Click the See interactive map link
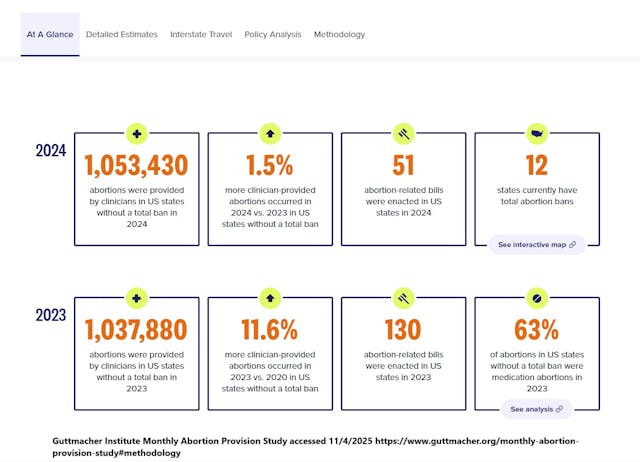 [537, 244]
